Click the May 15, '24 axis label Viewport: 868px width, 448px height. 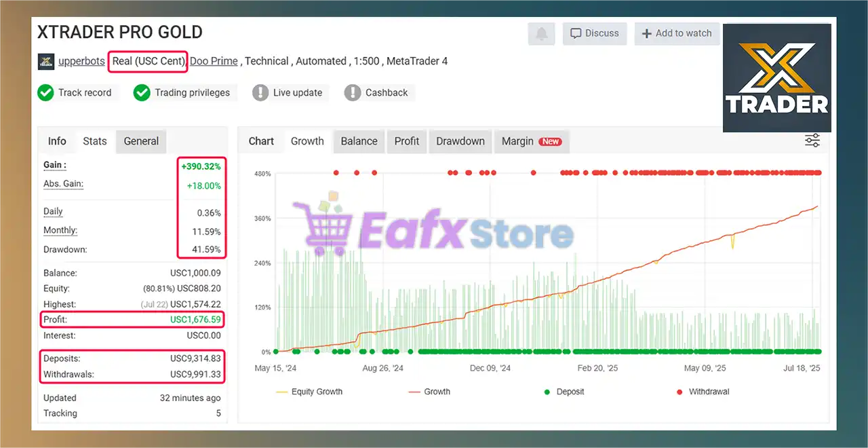click(275, 368)
